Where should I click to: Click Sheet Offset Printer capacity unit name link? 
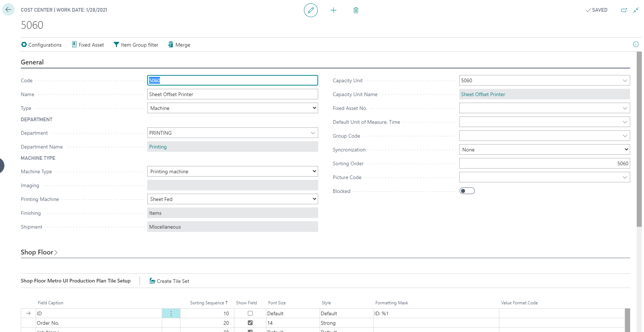tap(483, 94)
